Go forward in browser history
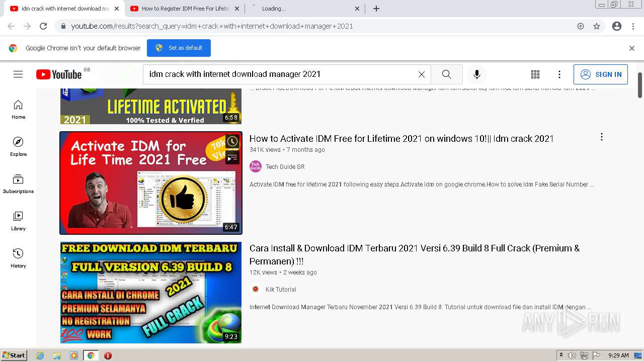644x362 pixels. [x=27, y=26]
